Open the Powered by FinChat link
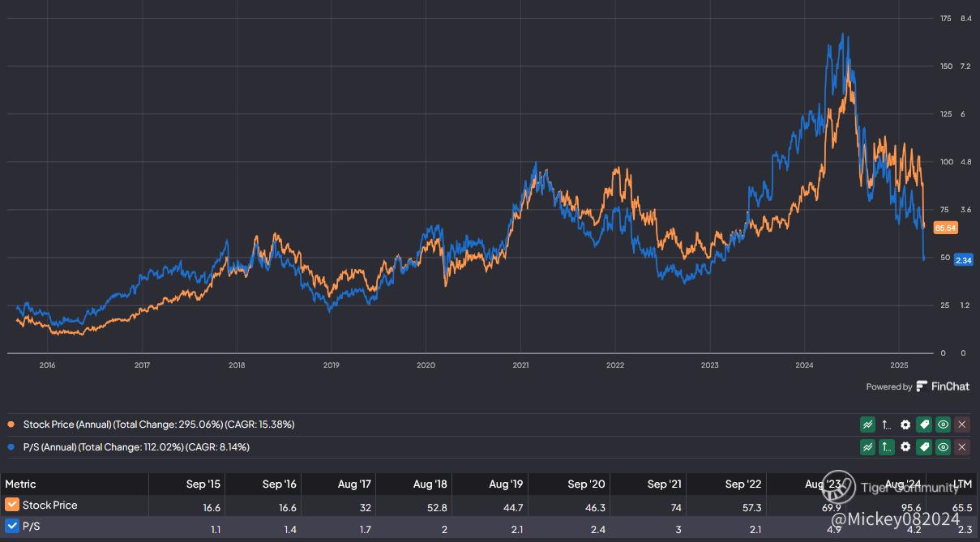 tap(918, 386)
